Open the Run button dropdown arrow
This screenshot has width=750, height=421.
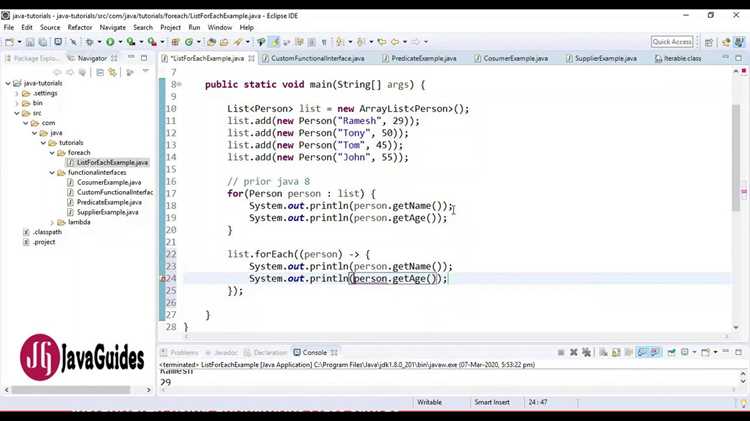pos(120,42)
